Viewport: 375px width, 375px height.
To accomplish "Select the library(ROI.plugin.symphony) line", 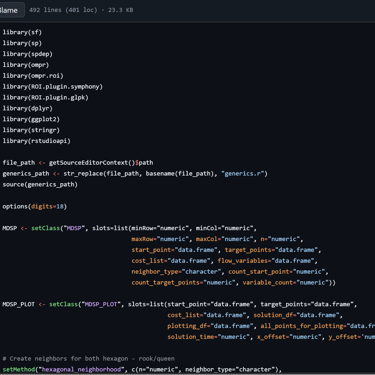I will pos(52,87).
